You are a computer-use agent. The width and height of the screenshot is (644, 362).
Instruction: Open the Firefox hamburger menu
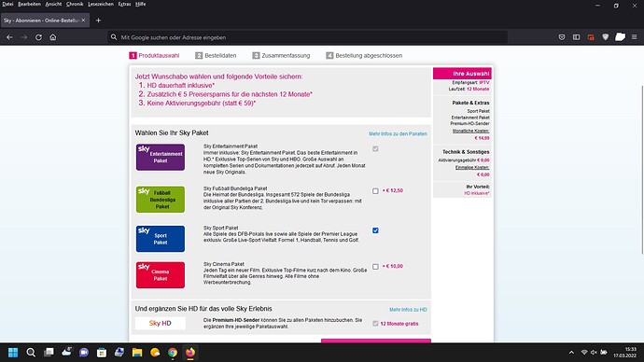pyautogui.click(x=635, y=37)
